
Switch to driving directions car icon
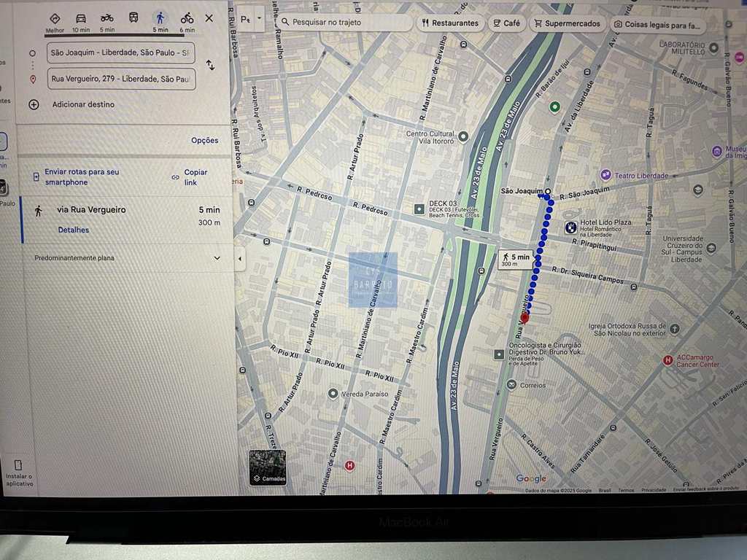coord(81,18)
